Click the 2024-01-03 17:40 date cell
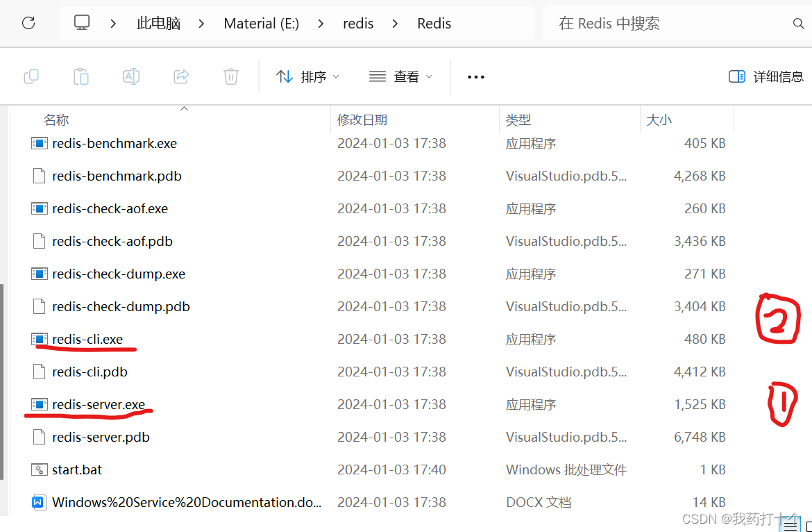The width and height of the screenshot is (812, 532). tap(391, 469)
